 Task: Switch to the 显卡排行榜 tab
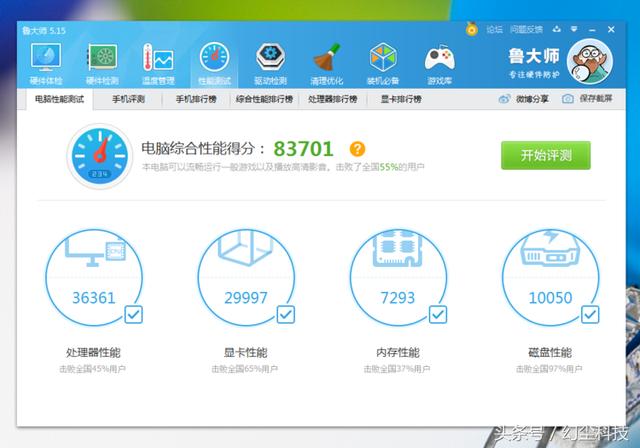(x=401, y=99)
